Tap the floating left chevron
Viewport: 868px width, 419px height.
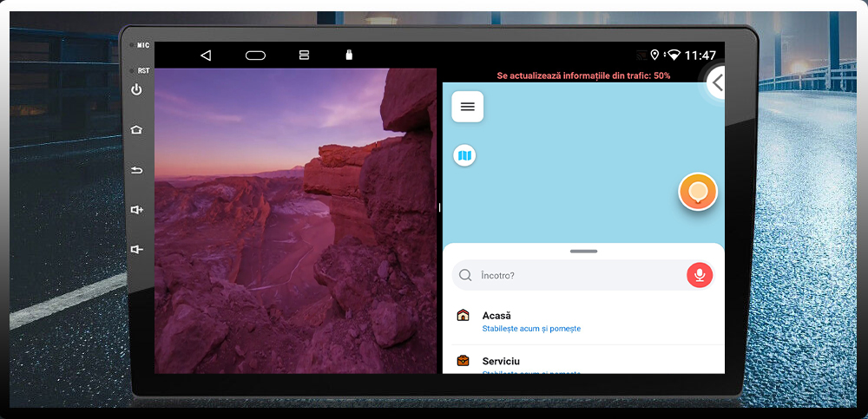pos(716,83)
